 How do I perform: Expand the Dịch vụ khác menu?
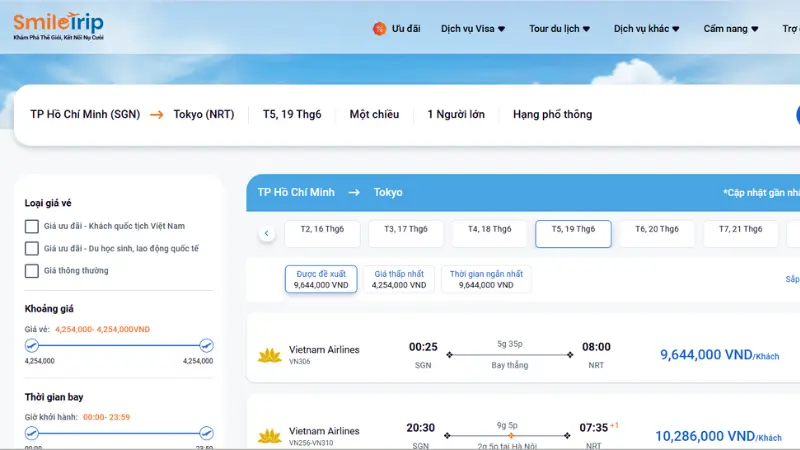(x=647, y=29)
